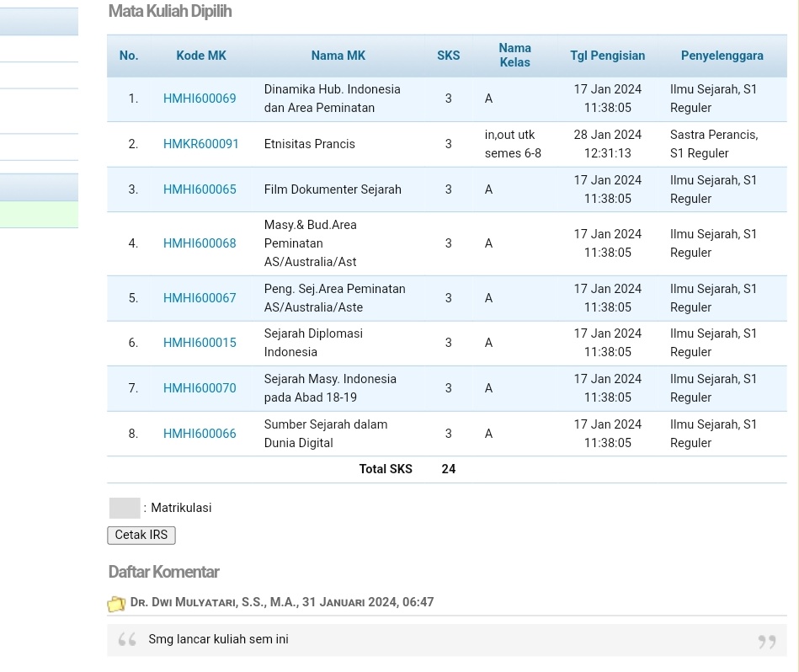Click the Total SKS label
799x672 pixels.
(x=386, y=469)
